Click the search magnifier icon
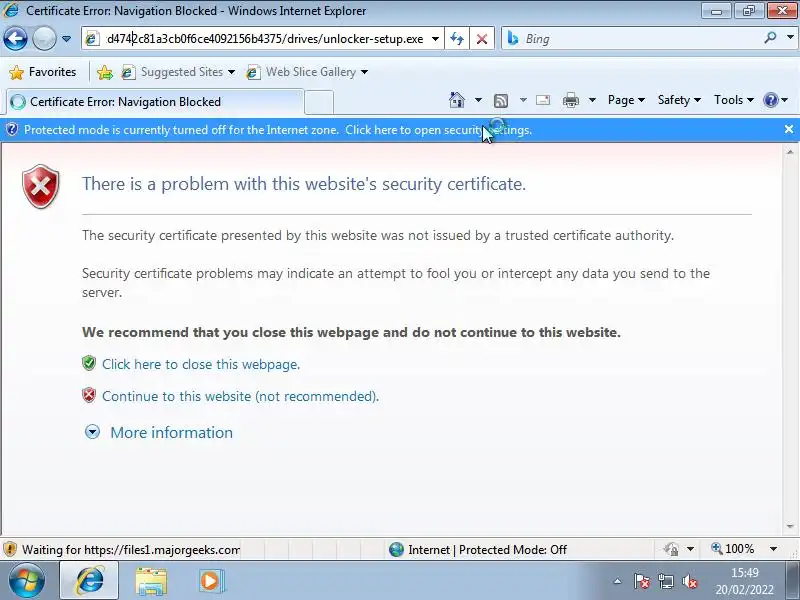Screen dimensions: 800x600 [770, 37]
